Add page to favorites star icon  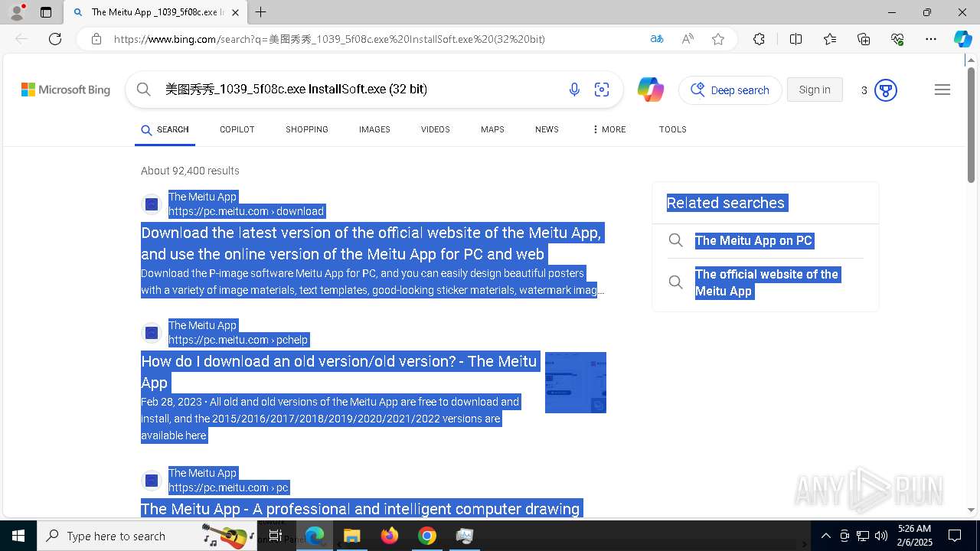pyautogui.click(x=718, y=39)
